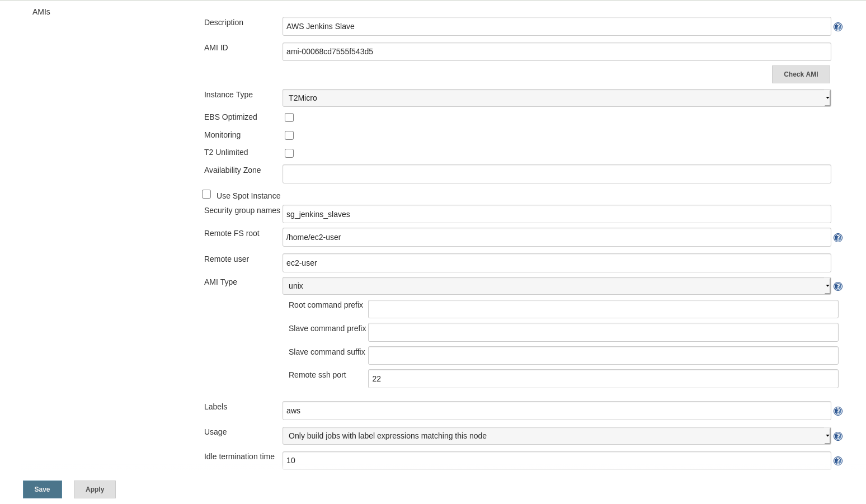Open help icon for Usage dropdown
Viewport: 866px width, 504px height.
tap(837, 436)
